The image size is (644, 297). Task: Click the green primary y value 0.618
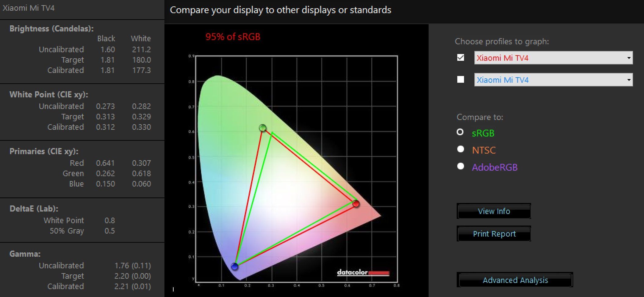(x=141, y=173)
